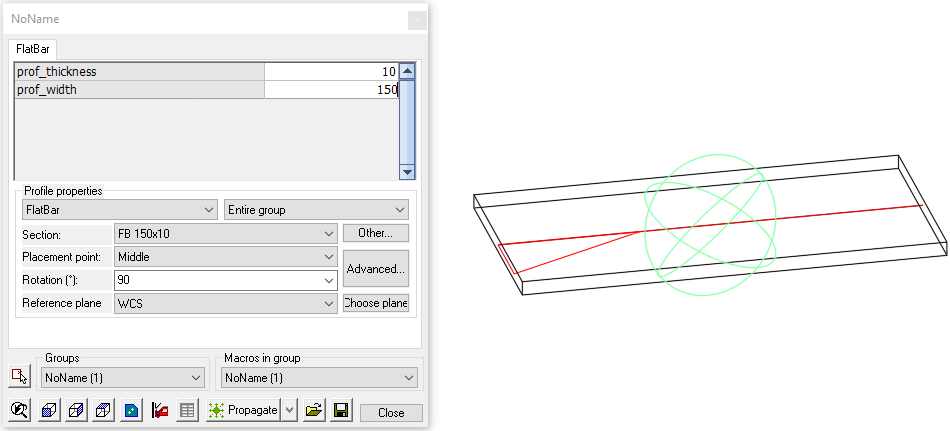Open the Placement point dropdown
This screenshot has width=950, height=431.
tap(226, 257)
